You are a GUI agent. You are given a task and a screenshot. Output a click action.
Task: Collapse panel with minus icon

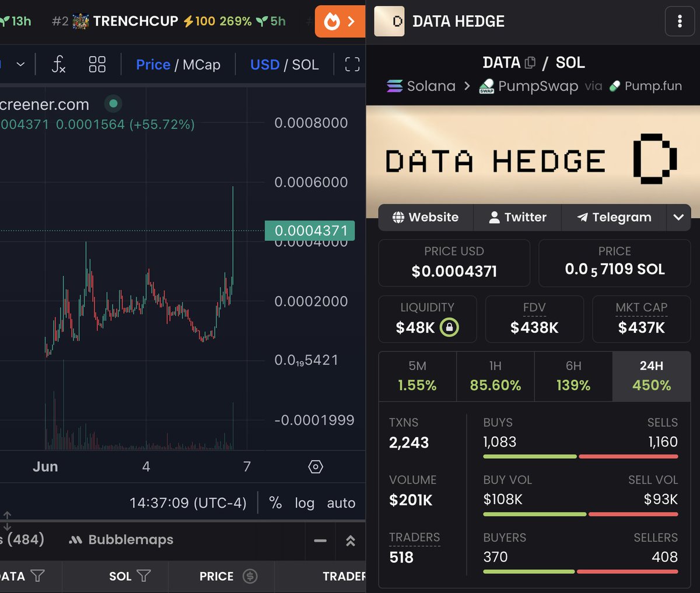tap(320, 540)
